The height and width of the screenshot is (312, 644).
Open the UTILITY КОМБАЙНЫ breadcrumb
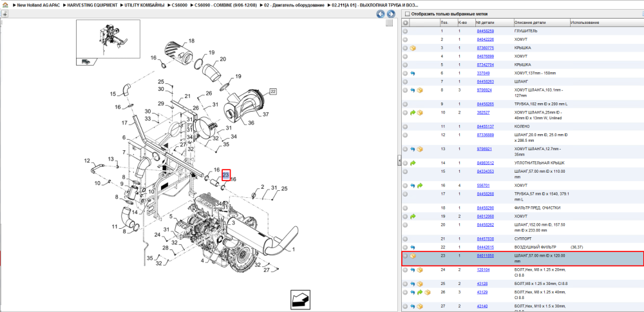[x=144, y=5]
